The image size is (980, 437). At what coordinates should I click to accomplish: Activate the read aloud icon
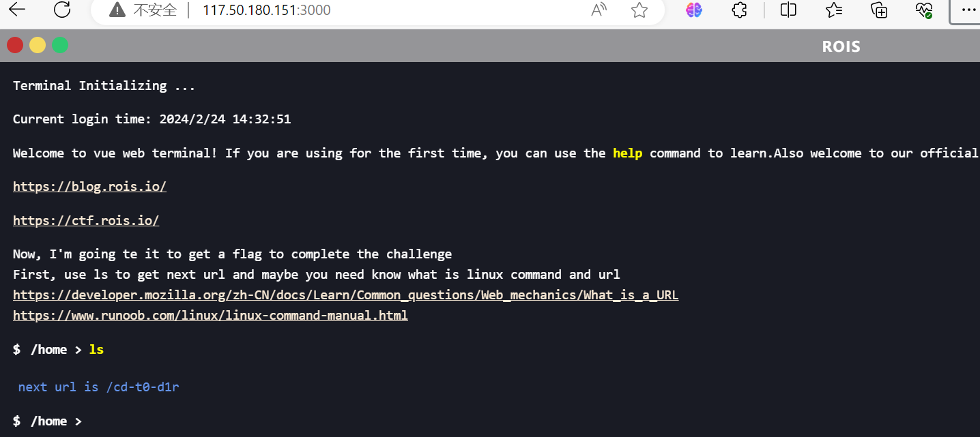[599, 10]
